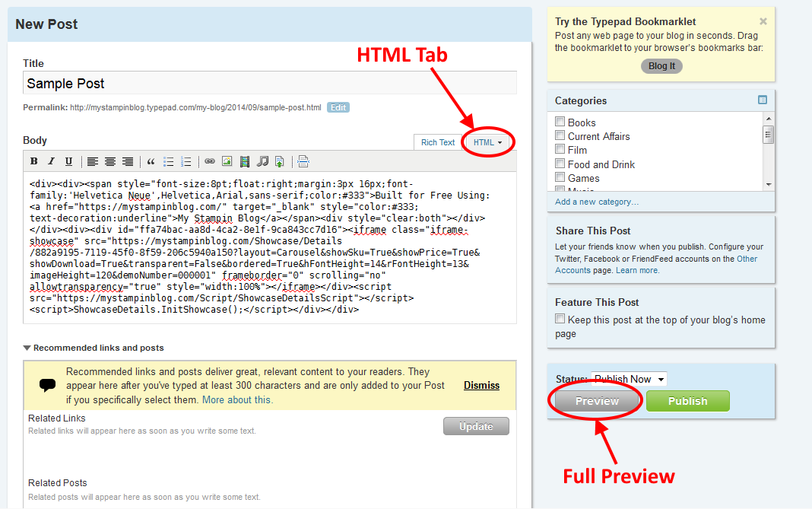Image resolution: width=812 pixels, height=509 pixels.
Task: Enable keeping this post at top
Action: [x=560, y=318]
